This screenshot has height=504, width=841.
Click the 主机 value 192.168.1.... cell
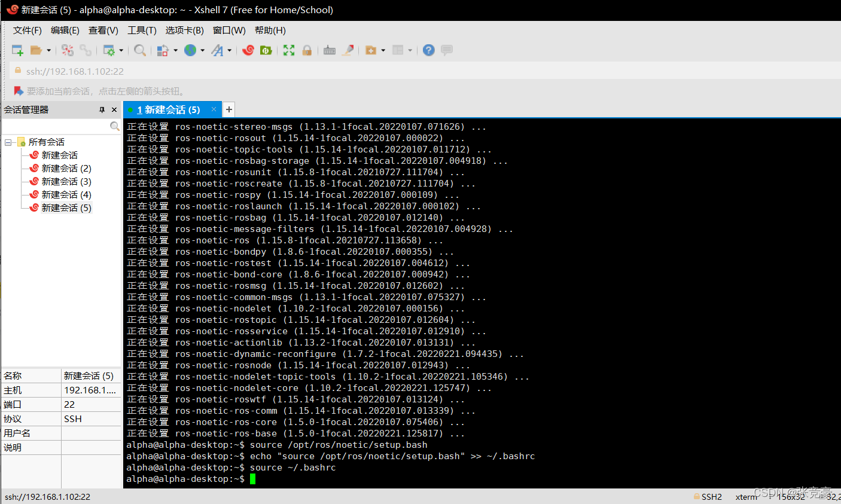pyautogui.click(x=91, y=390)
